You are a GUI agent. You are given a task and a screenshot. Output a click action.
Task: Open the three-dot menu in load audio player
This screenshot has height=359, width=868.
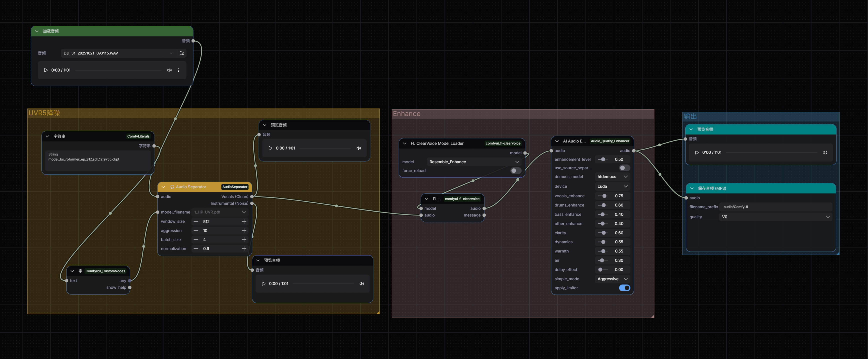click(178, 70)
